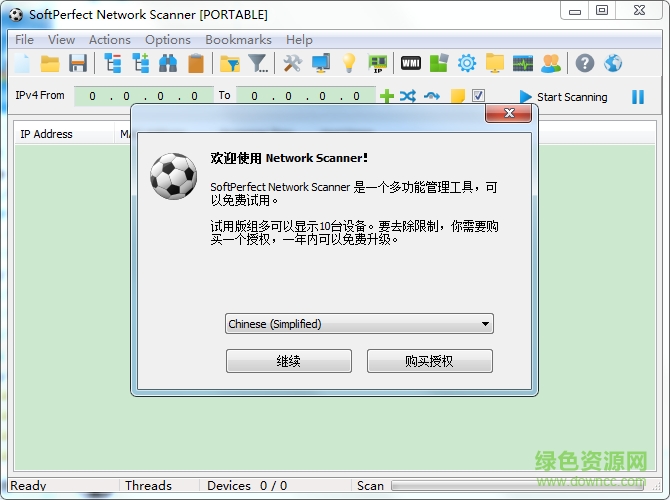Screen dimensions: 670x500
Task: Click the blue shuffle arrows icon
Action: (408, 96)
